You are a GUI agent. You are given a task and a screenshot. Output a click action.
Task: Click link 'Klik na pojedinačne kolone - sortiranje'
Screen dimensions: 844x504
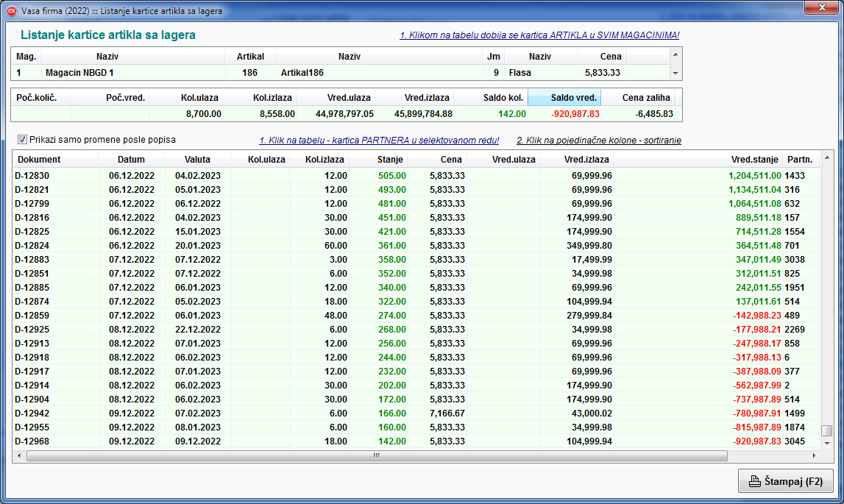pos(599,140)
